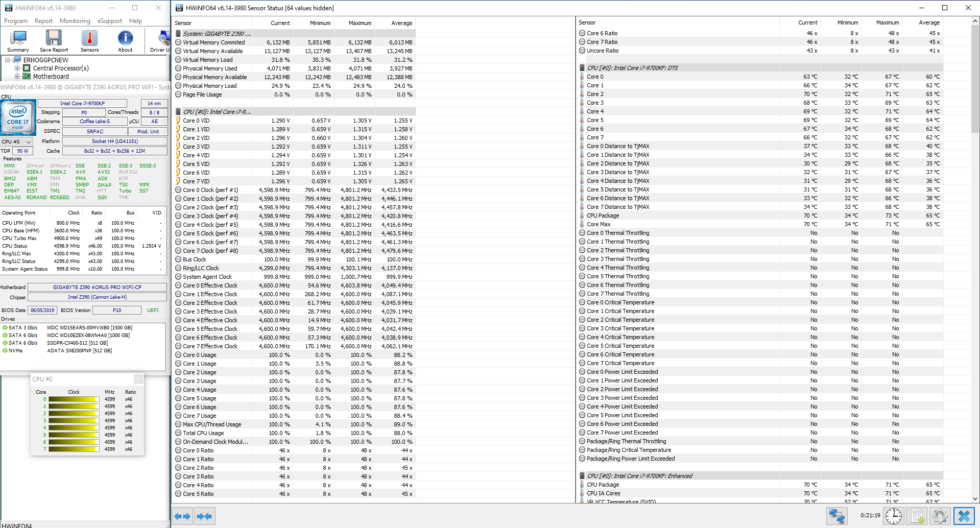Select the System Agent Clock row

pyautogui.click(x=294, y=277)
